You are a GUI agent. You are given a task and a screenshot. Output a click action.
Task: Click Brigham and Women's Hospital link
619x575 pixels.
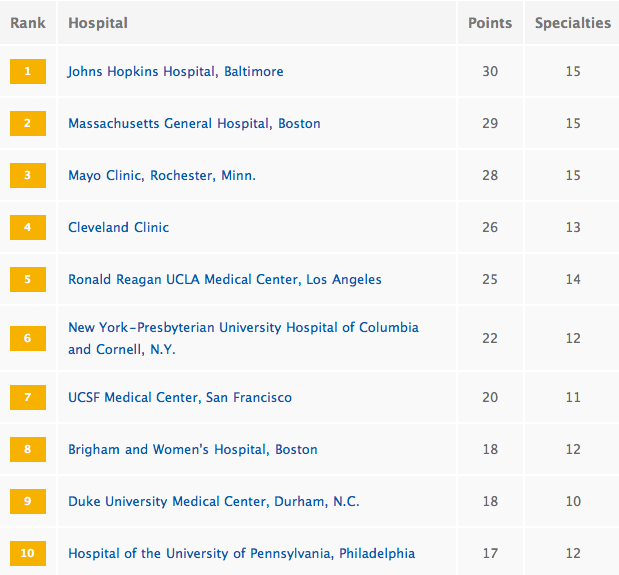[x=192, y=450]
